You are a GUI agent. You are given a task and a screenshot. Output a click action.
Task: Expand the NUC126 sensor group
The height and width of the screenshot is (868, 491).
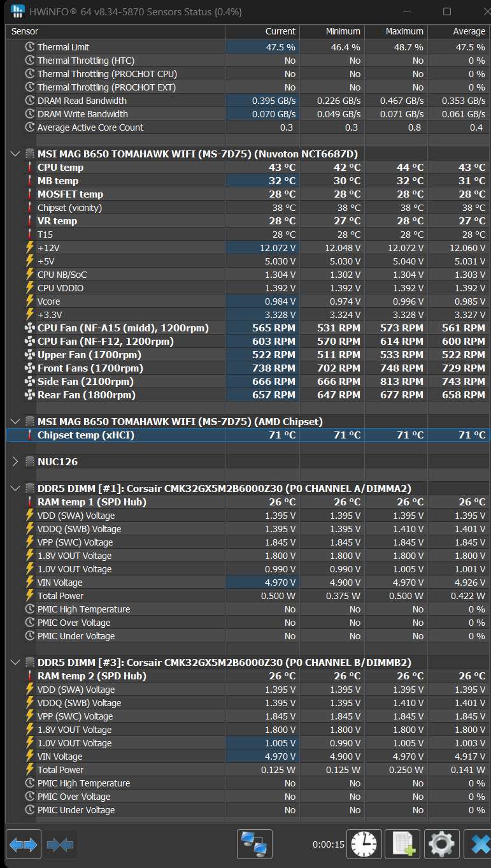click(16, 462)
